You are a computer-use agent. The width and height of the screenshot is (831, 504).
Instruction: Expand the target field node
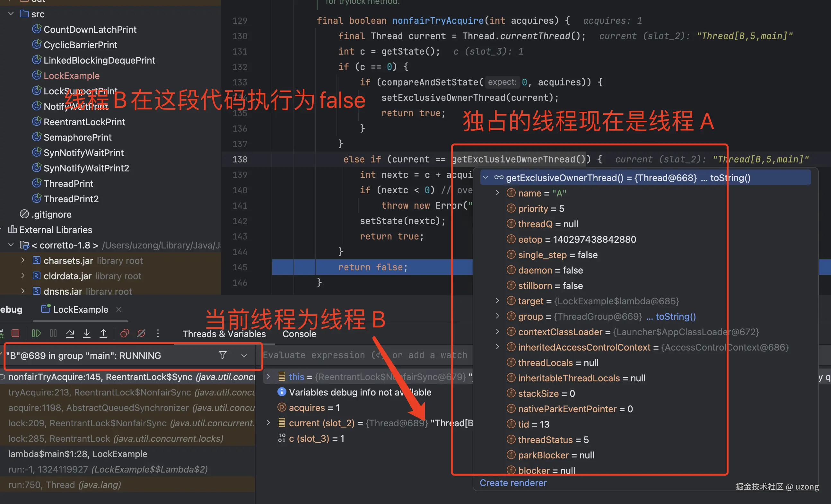(x=497, y=301)
